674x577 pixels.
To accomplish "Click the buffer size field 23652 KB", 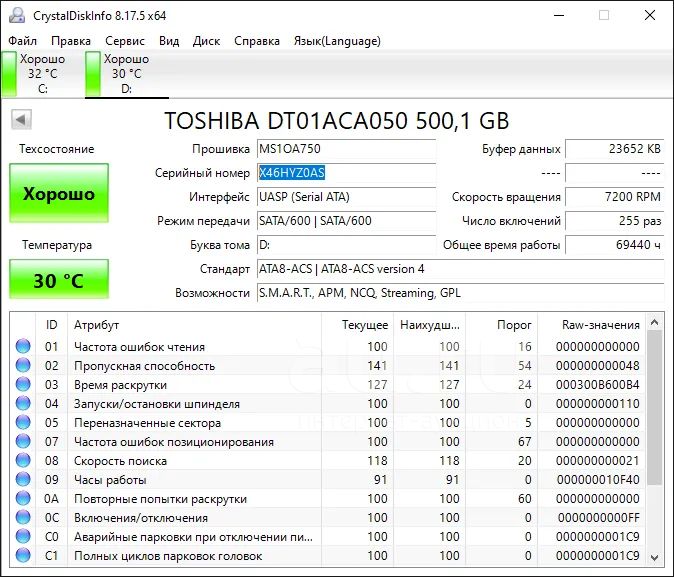I will pos(615,149).
